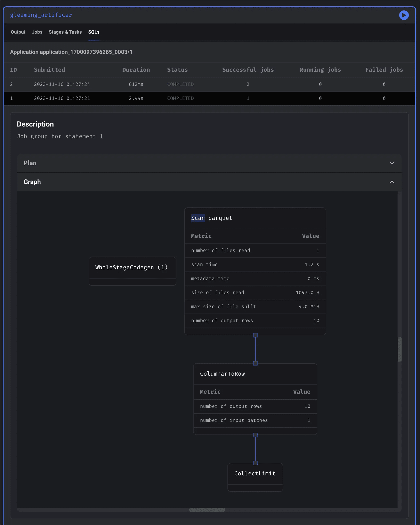Click the Plan section header
420x525 pixels.
(x=209, y=163)
